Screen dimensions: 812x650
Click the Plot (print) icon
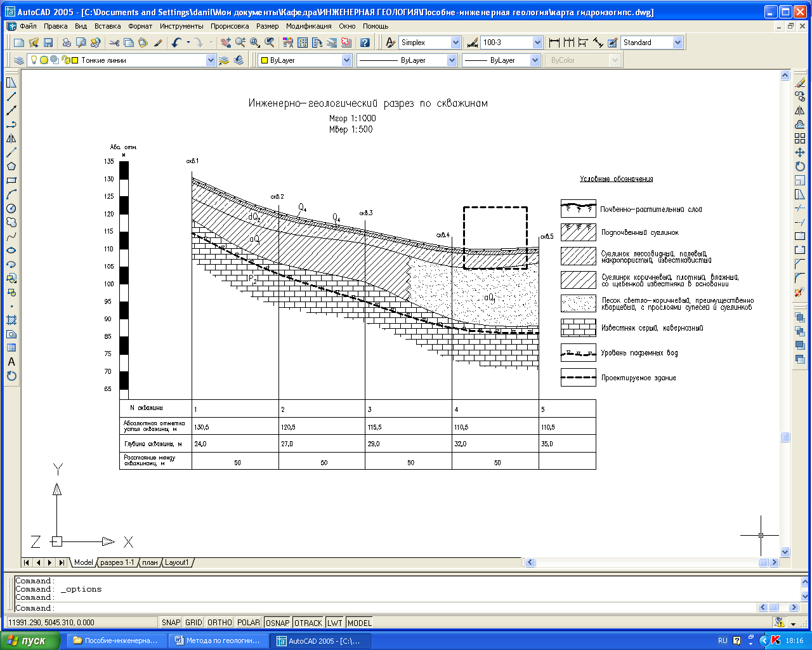(x=66, y=43)
